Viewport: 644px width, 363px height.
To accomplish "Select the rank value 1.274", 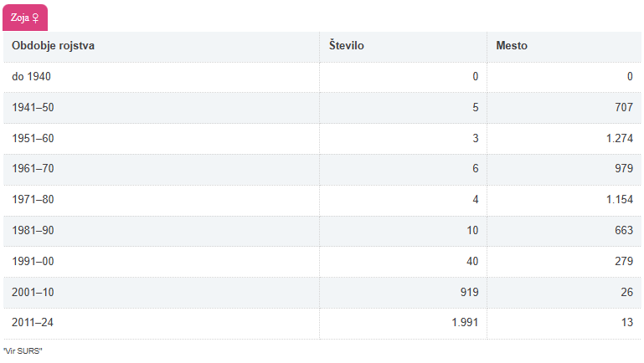I will pyautogui.click(x=619, y=138).
